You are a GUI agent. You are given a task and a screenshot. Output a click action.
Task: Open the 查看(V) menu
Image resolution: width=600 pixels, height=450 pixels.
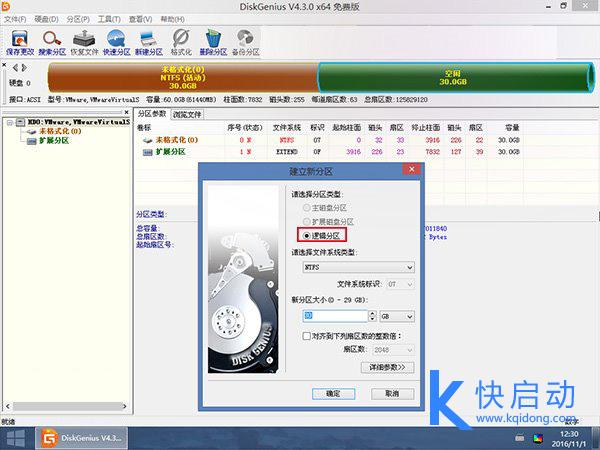point(140,19)
